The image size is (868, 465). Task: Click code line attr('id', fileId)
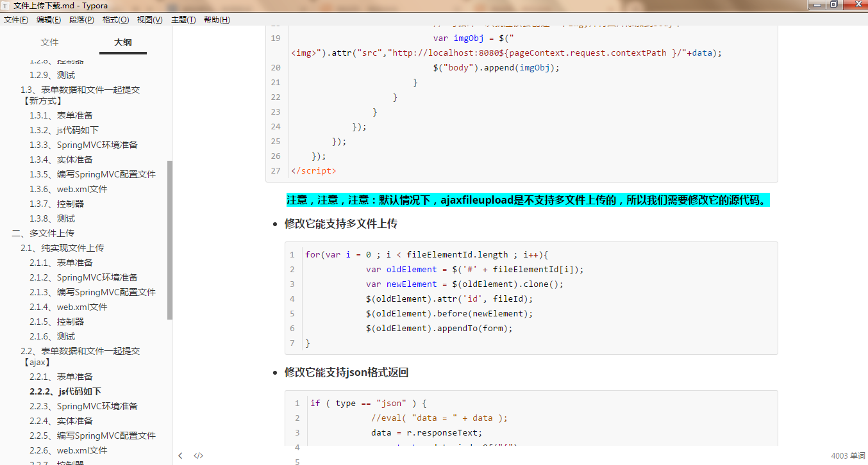coord(449,298)
